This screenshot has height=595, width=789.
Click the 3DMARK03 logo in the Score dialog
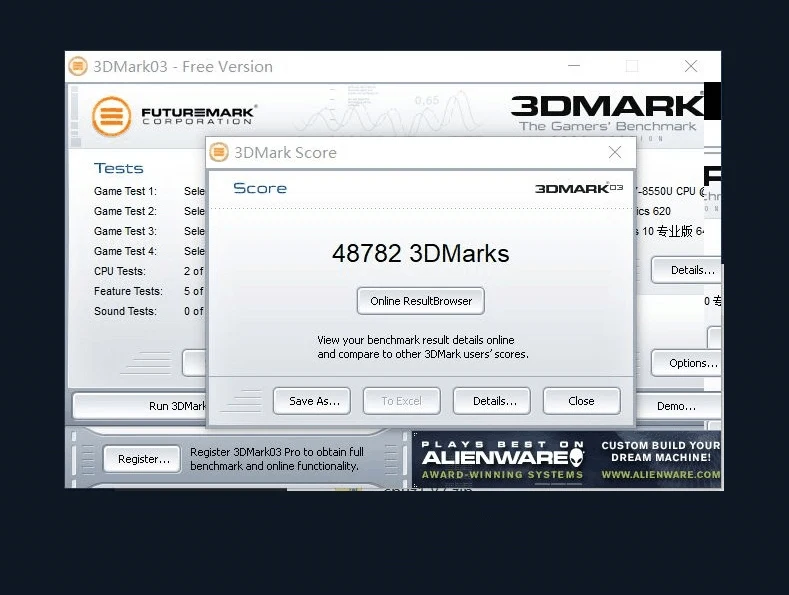pos(579,188)
